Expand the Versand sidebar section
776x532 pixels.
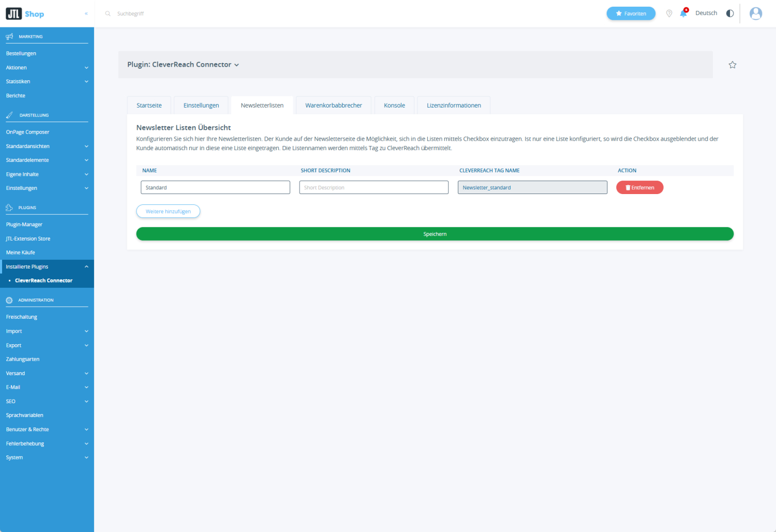(x=86, y=373)
